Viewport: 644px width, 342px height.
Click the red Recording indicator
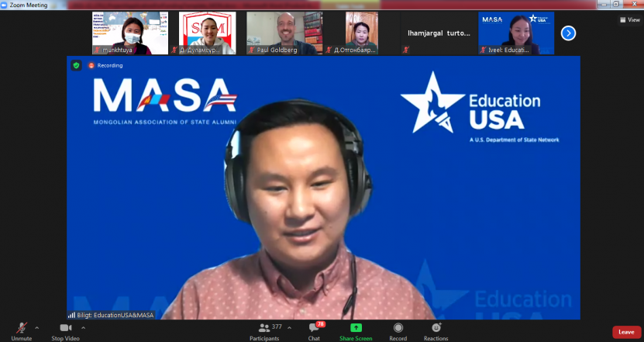tap(105, 65)
